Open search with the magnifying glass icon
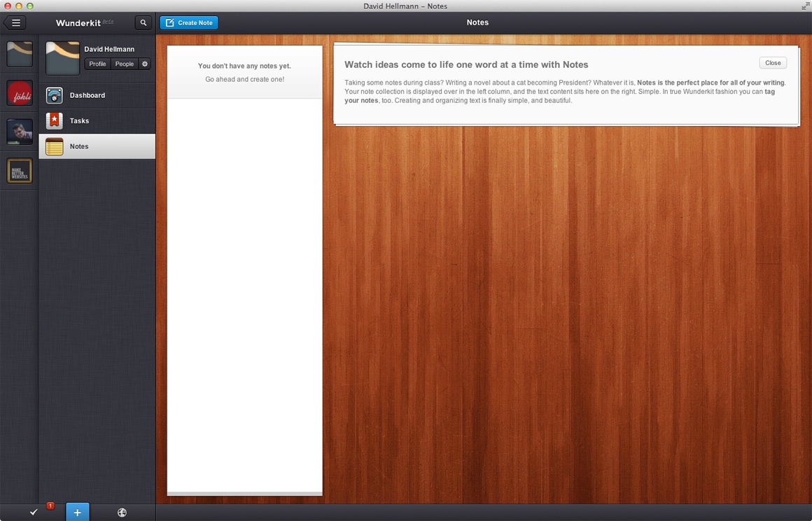812x521 pixels. (143, 23)
